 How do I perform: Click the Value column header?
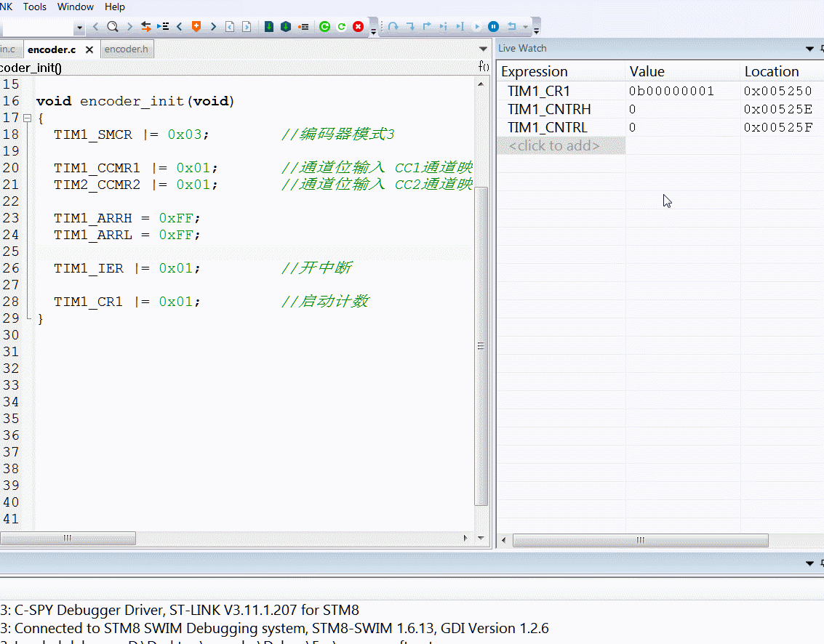pyautogui.click(x=647, y=71)
